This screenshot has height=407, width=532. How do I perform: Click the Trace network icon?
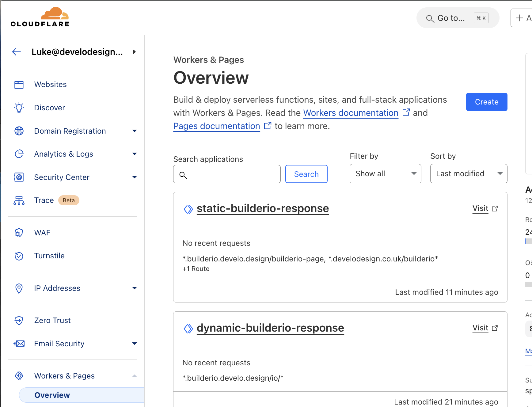pyautogui.click(x=19, y=200)
